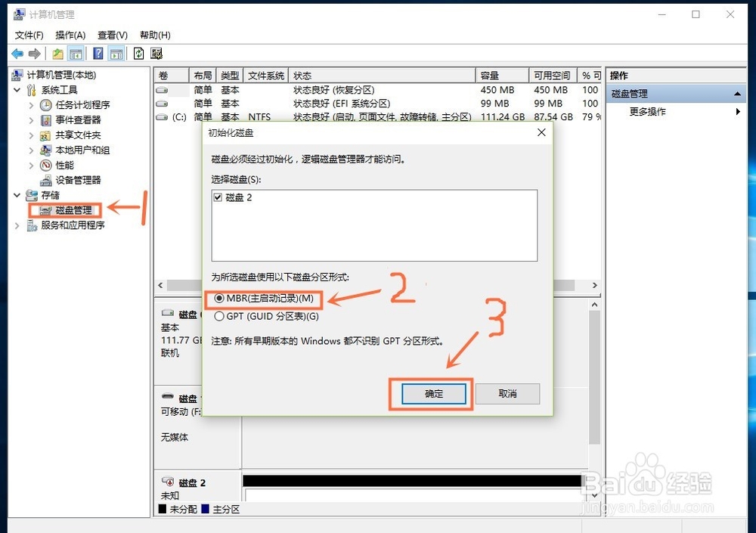
Task: Click the refresh toolbar icon
Action: (138, 53)
